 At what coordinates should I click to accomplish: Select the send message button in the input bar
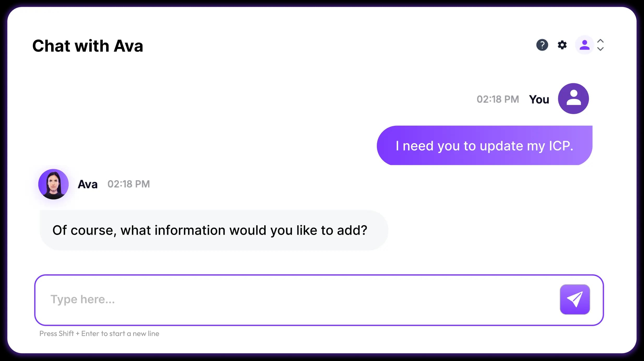pos(575,299)
